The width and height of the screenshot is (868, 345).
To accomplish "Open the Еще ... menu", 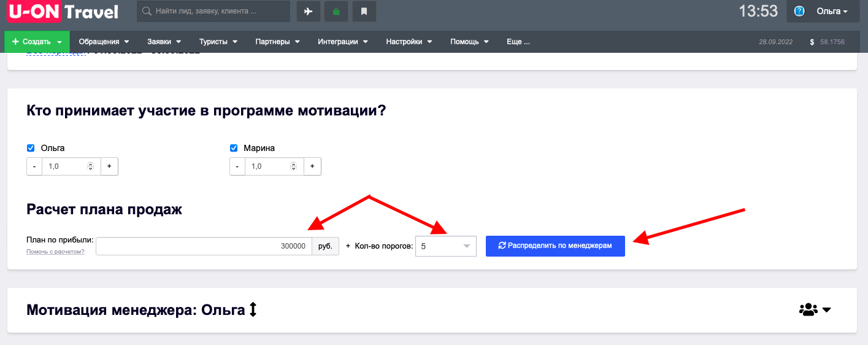I will tap(518, 42).
